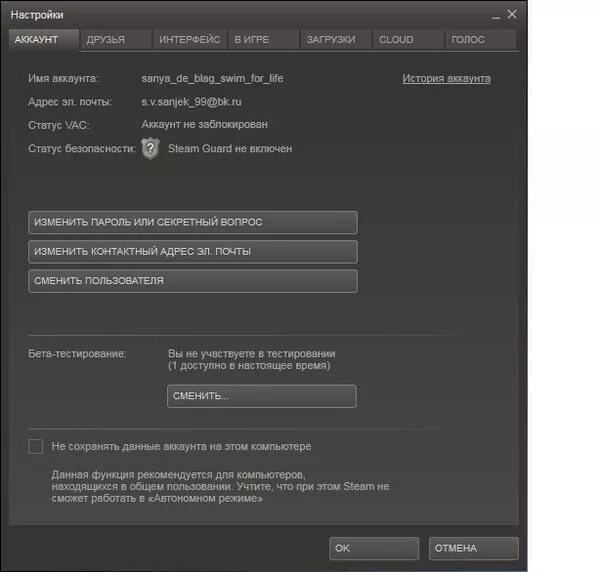Open the История аккаунта link
600x572 pixels.
pos(446,78)
